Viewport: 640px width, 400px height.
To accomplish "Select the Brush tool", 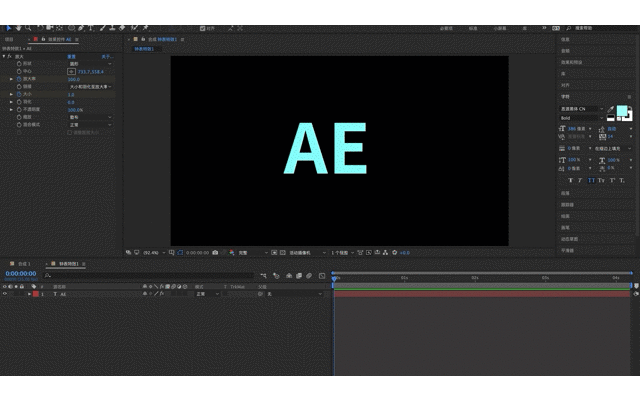I will [x=102, y=28].
